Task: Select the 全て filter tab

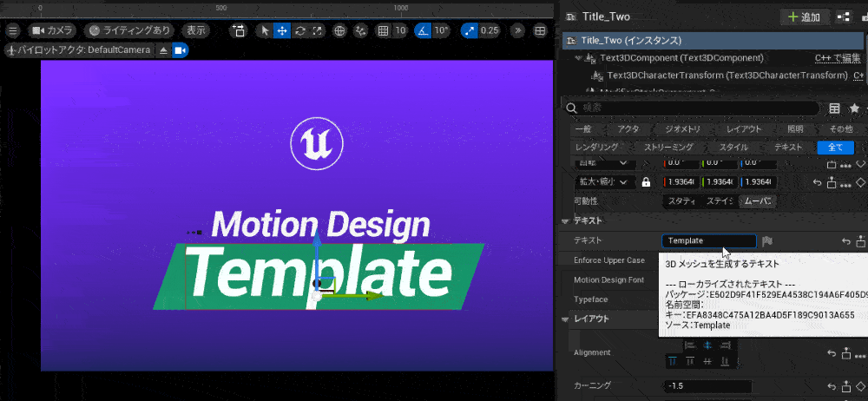Action: (x=835, y=148)
